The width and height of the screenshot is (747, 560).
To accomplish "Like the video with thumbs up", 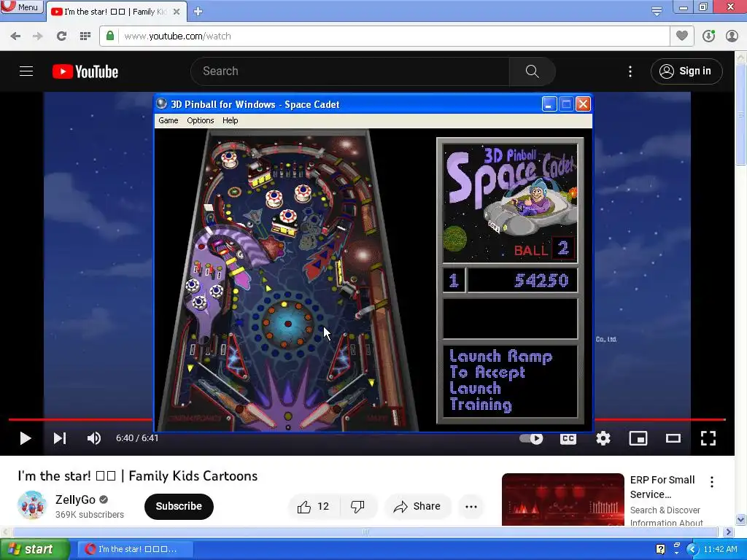I will (313, 507).
